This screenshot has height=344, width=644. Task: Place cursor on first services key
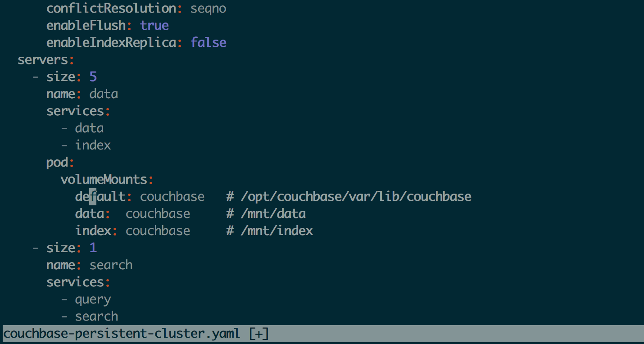pos(75,111)
